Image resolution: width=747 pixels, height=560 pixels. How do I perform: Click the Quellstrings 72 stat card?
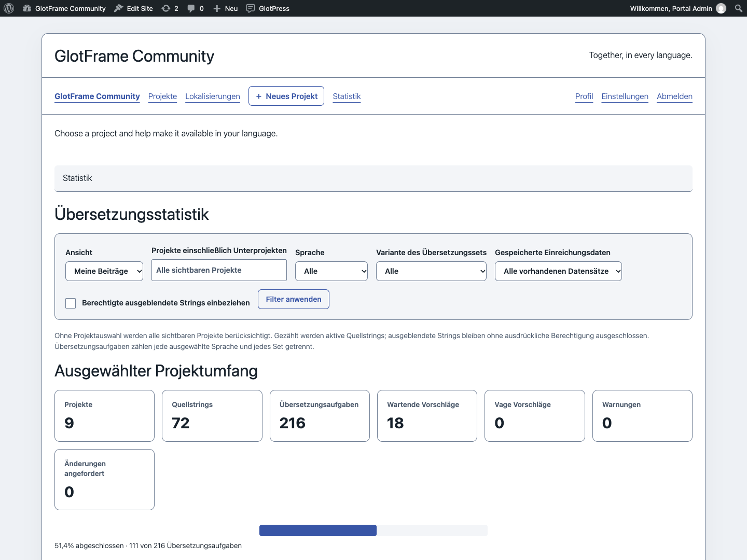click(212, 416)
